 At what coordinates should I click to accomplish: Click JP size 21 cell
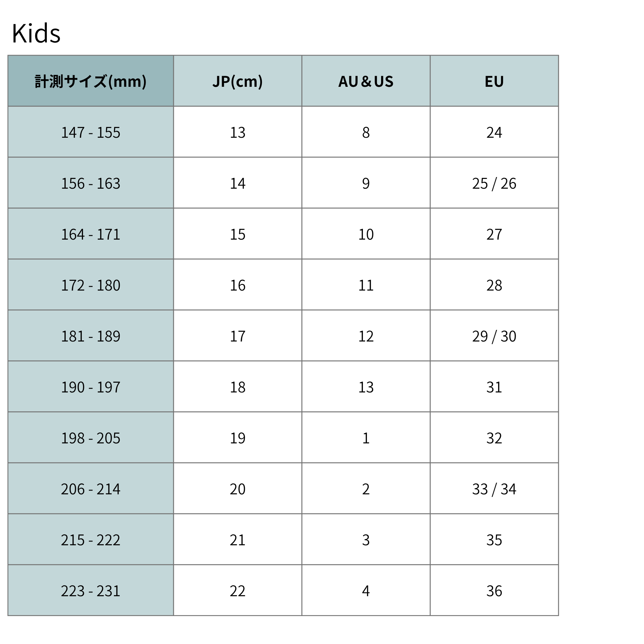coord(238,539)
